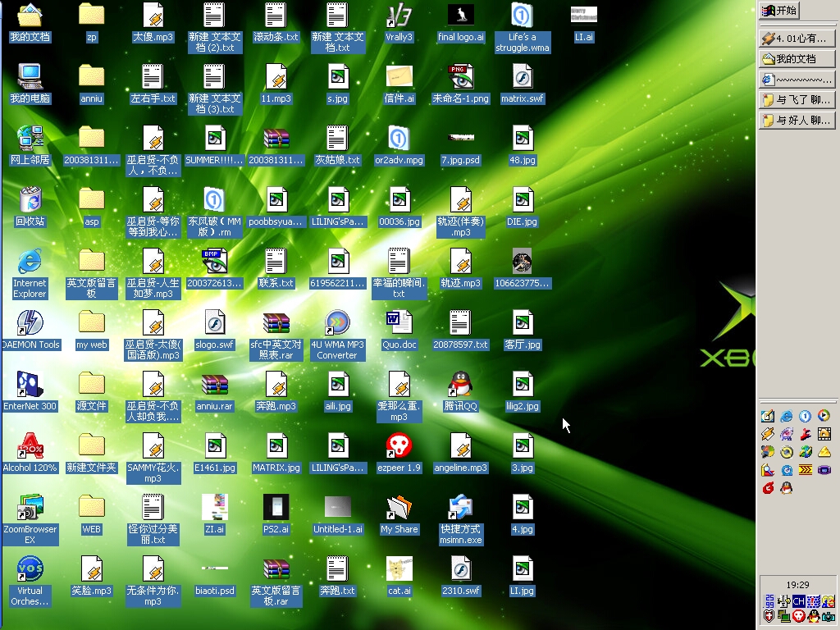Select the Life's a struggle.wma file
Screen dimensions: 840x630
pos(523,27)
